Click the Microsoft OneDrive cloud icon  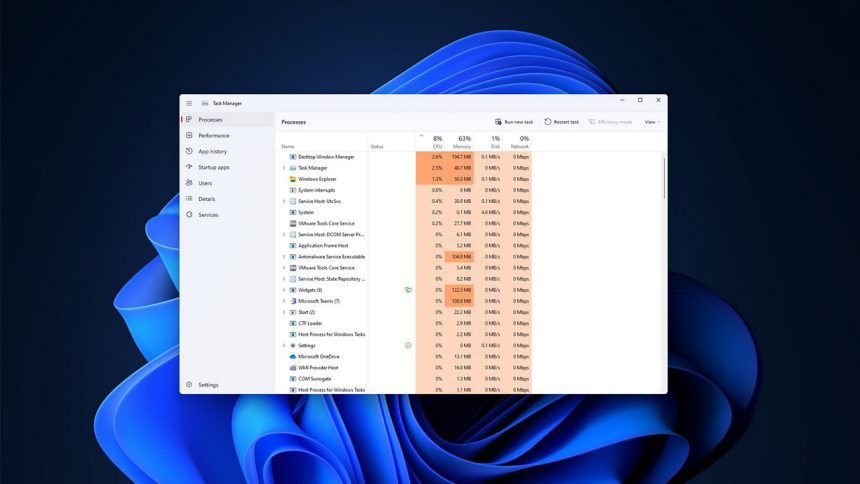click(x=293, y=356)
